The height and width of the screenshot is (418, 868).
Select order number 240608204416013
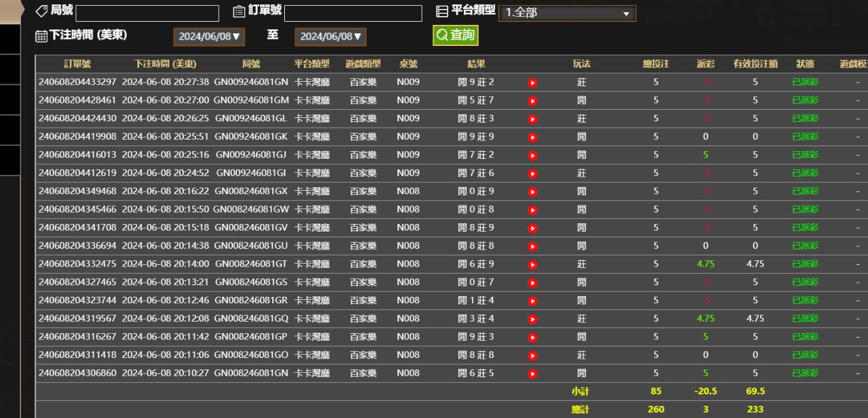point(77,155)
